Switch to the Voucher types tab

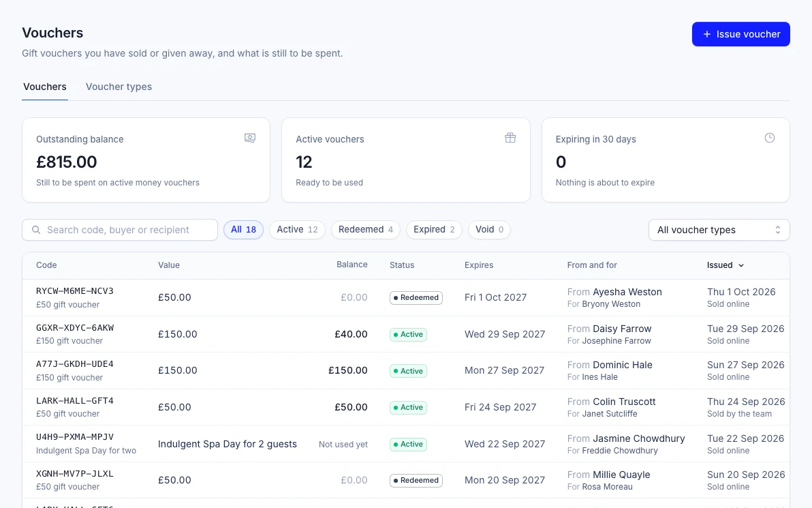click(119, 87)
